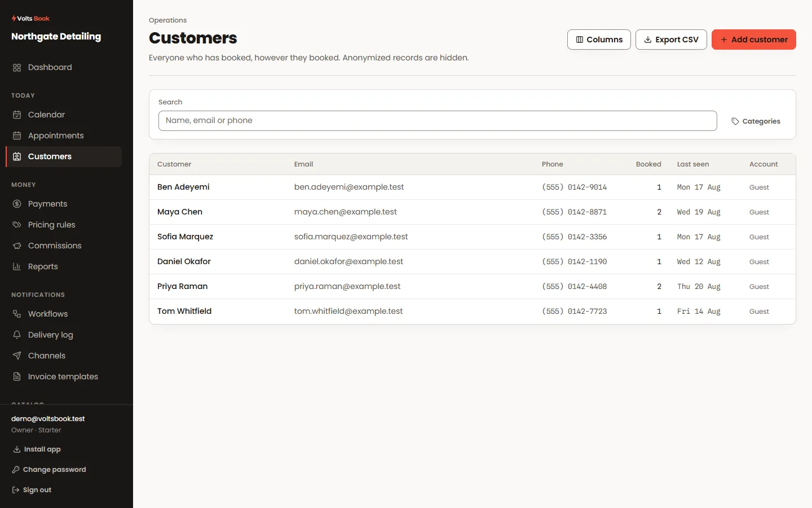Open Commissions page
The image size is (812, 508).
click(64, 246)
